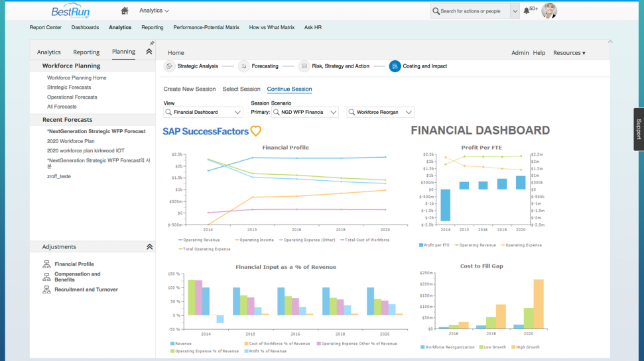Screen dimensions: 644x361
Task: Collapse the Adjustments section
Action: point(149,246)
